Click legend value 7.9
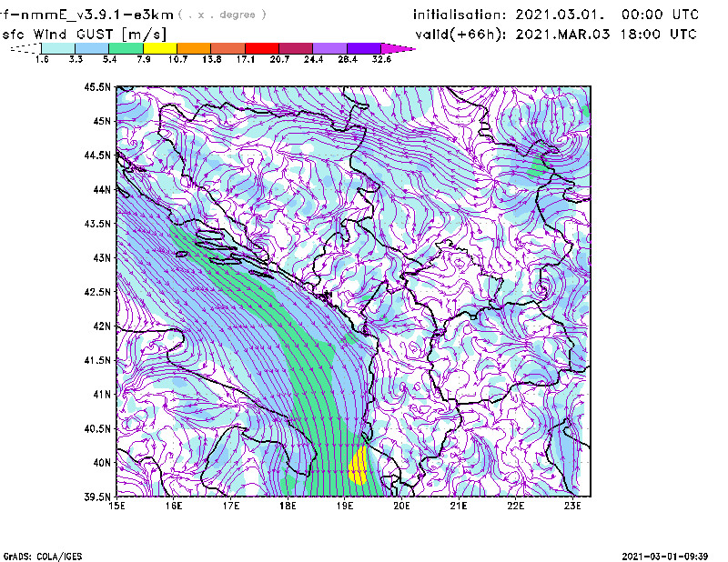The height and width of the screenshot is (562, 728). pos(144,59)
